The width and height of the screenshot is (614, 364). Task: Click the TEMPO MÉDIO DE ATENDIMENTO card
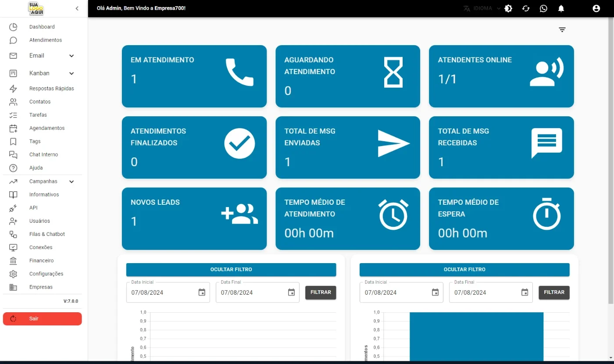pos(348,219)
